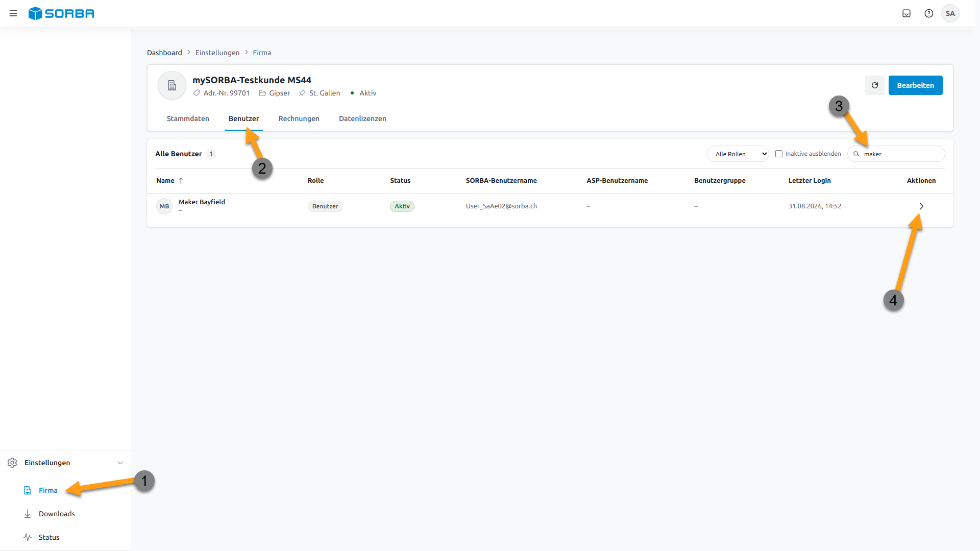Click the Aktiv company status label
The height and width of the screenshot is (551, 980).
367,93
